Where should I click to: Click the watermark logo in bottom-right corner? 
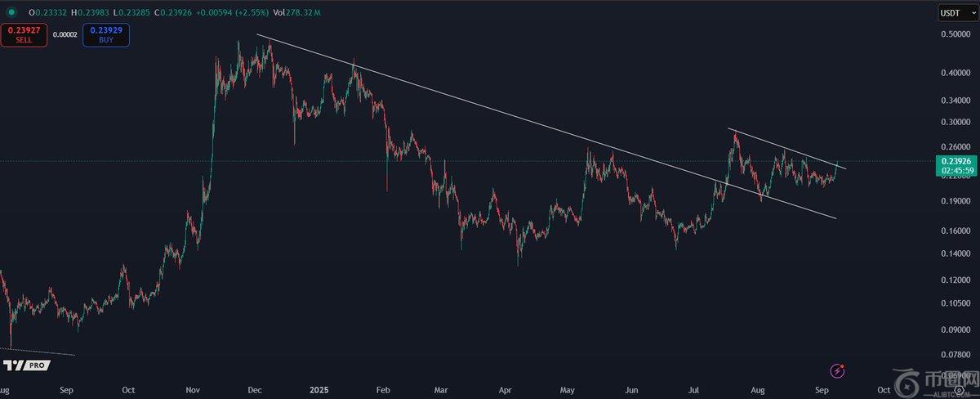931,383
